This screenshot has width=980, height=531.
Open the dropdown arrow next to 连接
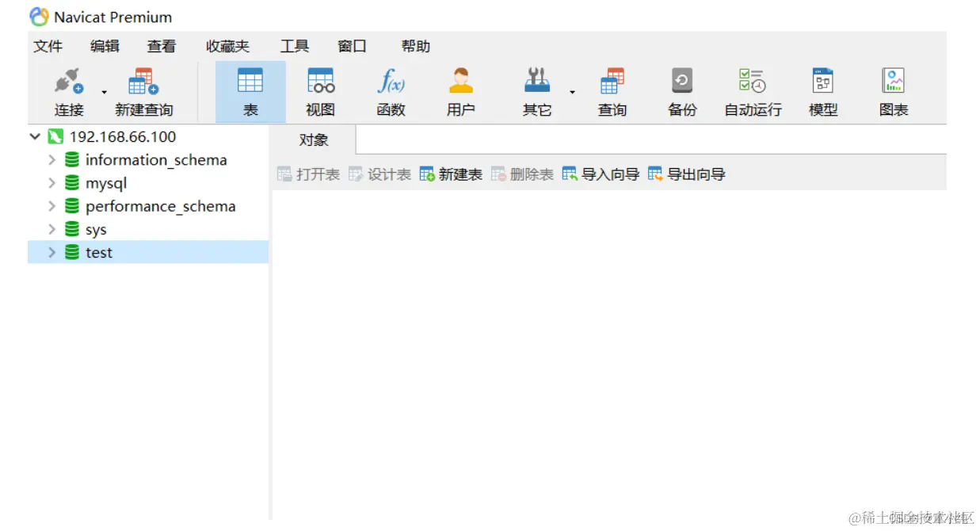[104, 93]
